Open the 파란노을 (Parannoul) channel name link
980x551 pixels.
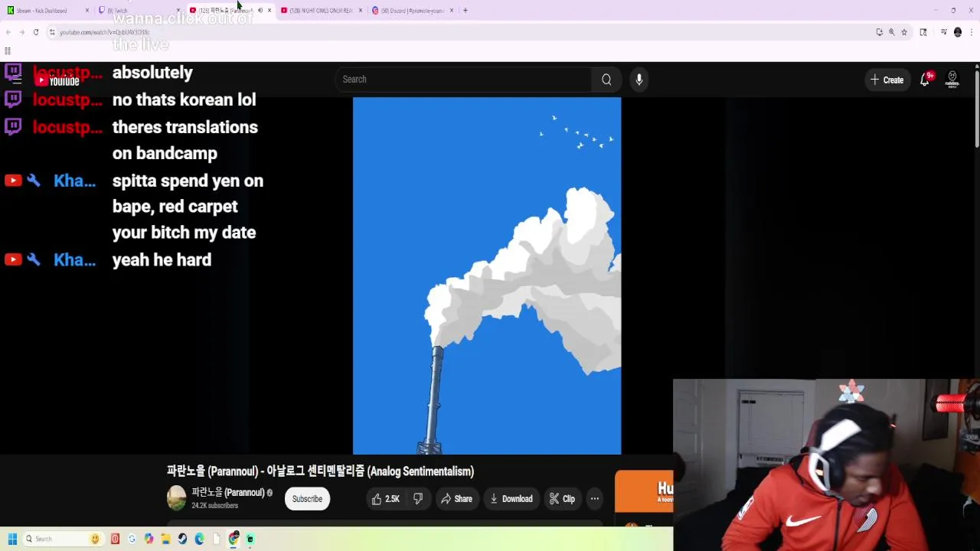pyautogui.click(x=227, y=492)
